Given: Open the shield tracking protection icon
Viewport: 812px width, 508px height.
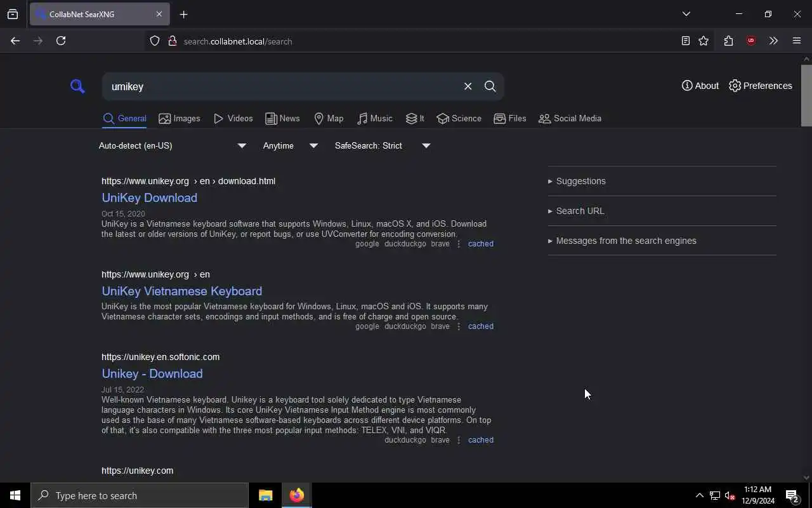Looking at the screenshot, I should pyautogui.click(x=155, y=41).
